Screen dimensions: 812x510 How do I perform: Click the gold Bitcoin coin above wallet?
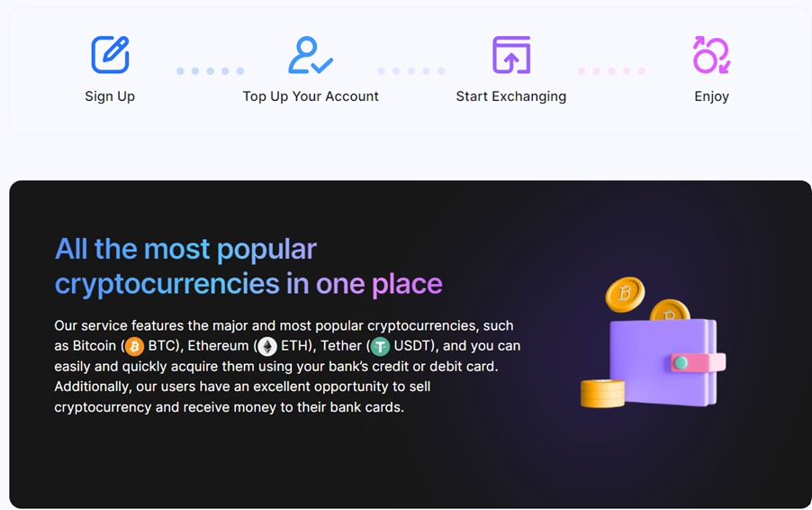point(625,295)
